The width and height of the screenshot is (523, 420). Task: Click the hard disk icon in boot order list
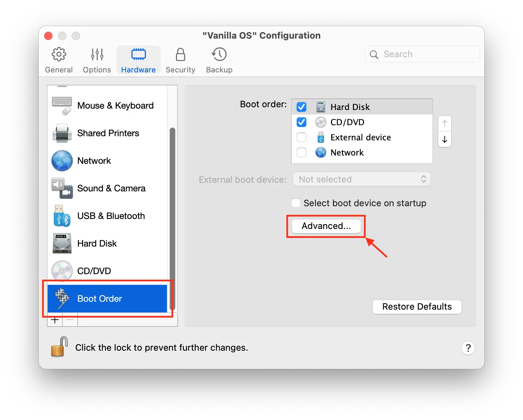[x=321, y=107]
